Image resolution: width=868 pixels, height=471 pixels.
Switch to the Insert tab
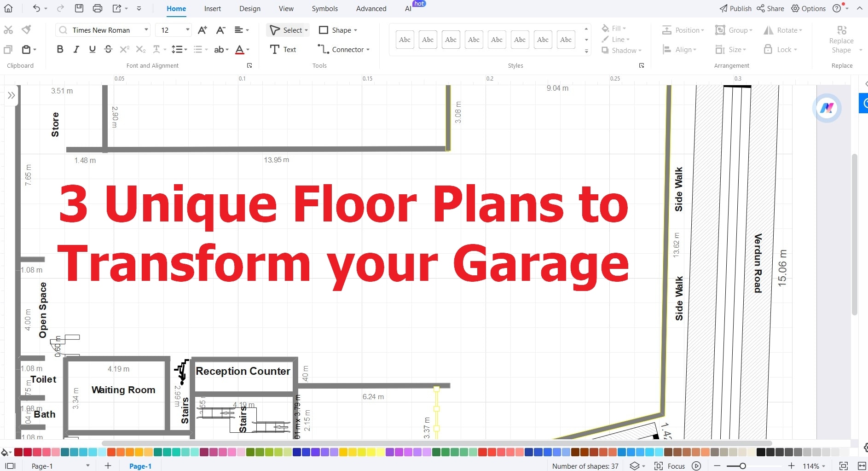coord(213,8)
